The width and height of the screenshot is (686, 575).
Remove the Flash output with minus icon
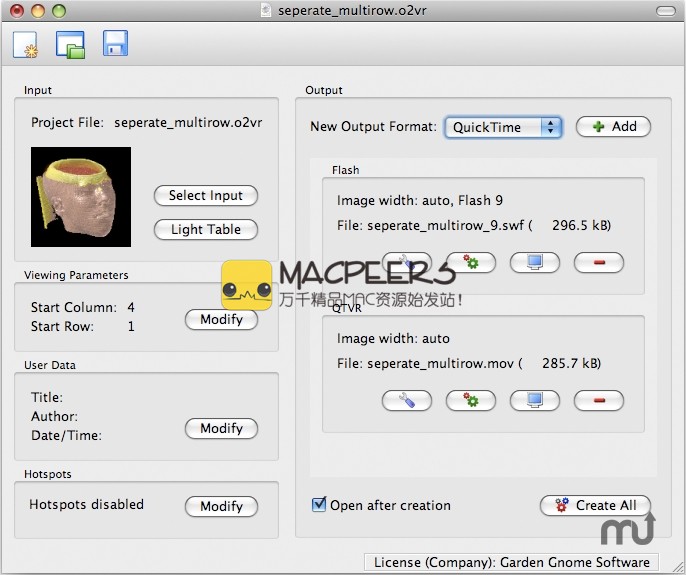(599, 263)
